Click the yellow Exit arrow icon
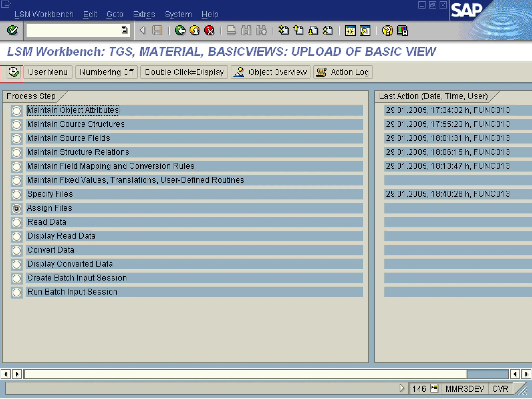This screenshot has height=399, width=532. tap(195, 31)
